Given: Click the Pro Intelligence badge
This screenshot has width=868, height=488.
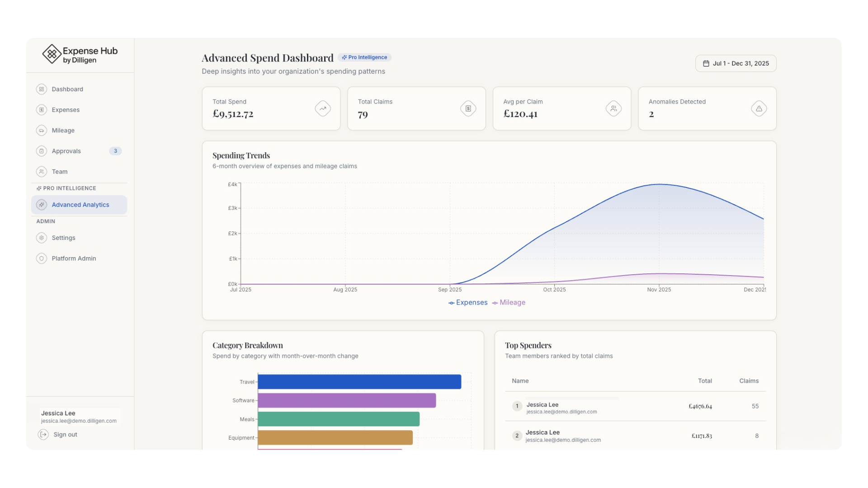Looking at the screenshot, I should coord(364,57).
